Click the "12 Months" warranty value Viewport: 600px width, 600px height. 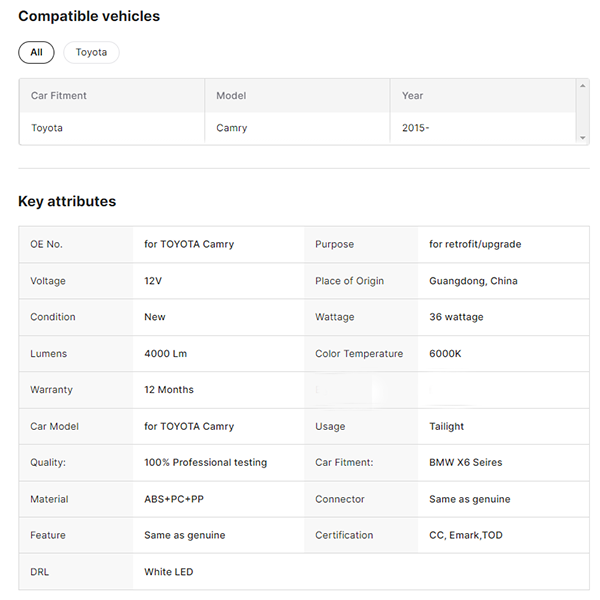[x=169, y=390]
